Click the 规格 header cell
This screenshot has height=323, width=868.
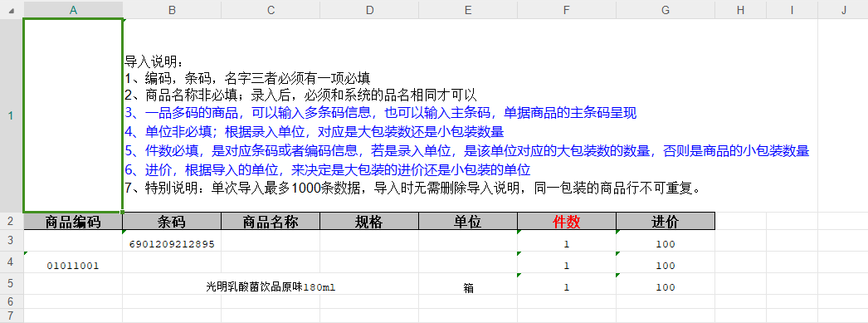click(x=369, y=222)
